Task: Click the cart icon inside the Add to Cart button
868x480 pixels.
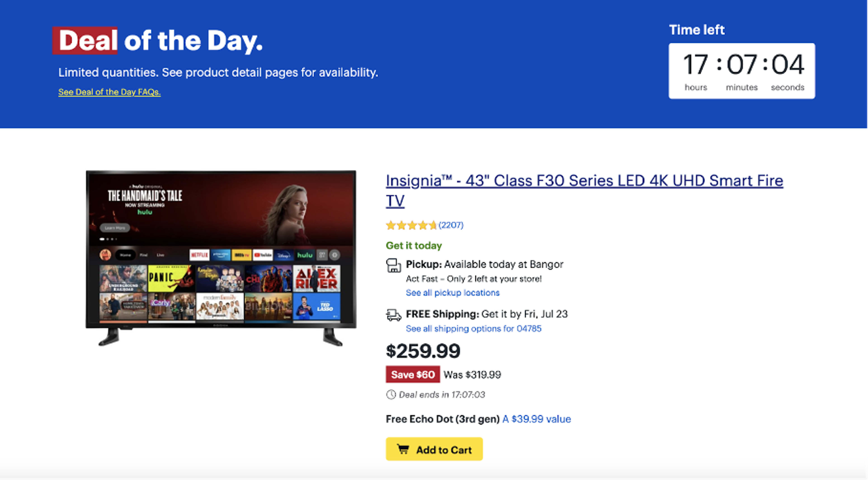Action: (403, 449)
